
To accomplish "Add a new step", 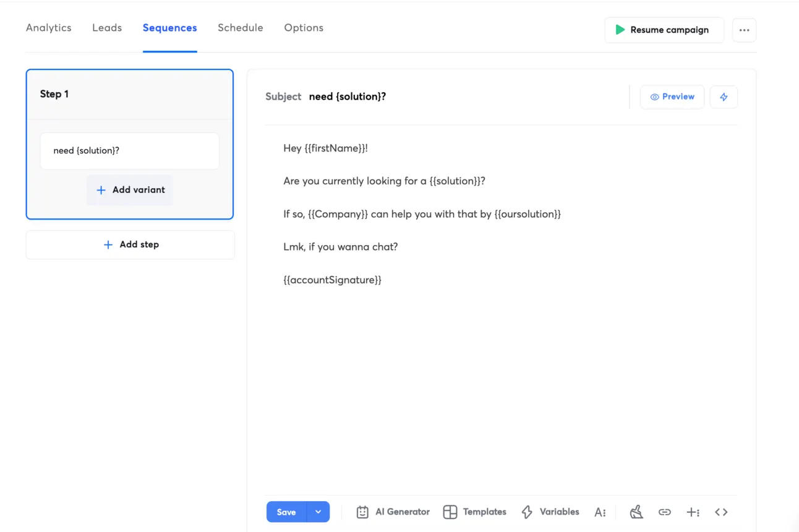I will 130,245.
